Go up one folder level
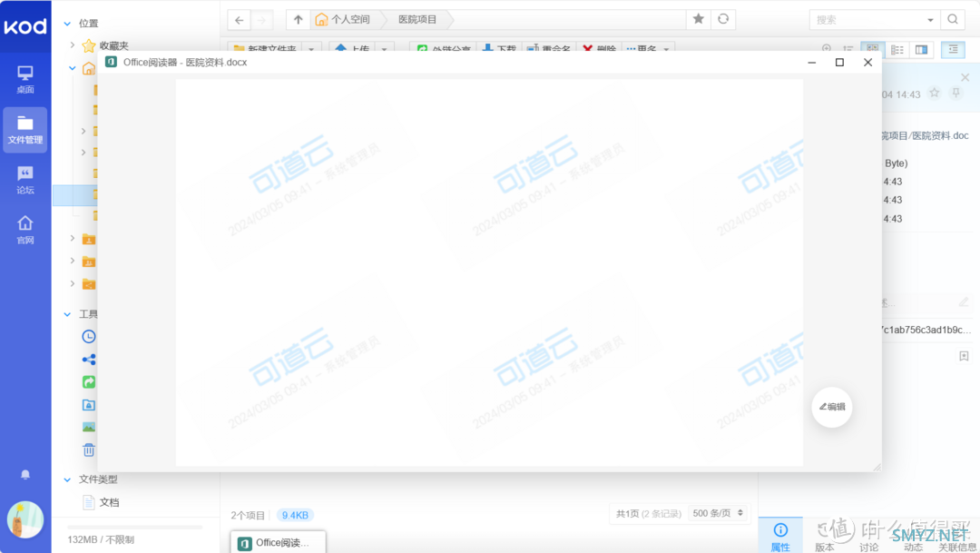 pos(299,20)
